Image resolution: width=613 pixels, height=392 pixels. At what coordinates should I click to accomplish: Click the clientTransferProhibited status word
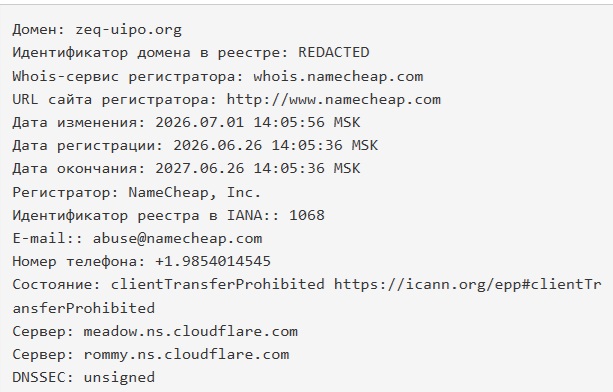coord(217,284)
